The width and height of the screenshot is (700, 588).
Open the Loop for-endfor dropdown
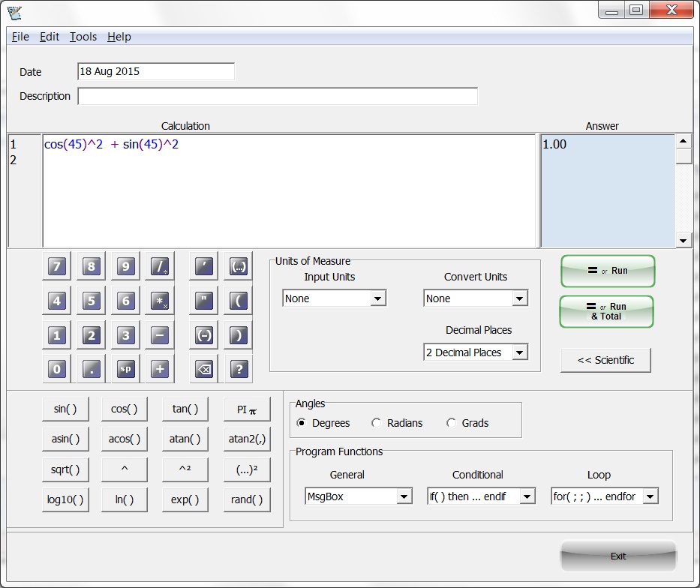[605, 496]
